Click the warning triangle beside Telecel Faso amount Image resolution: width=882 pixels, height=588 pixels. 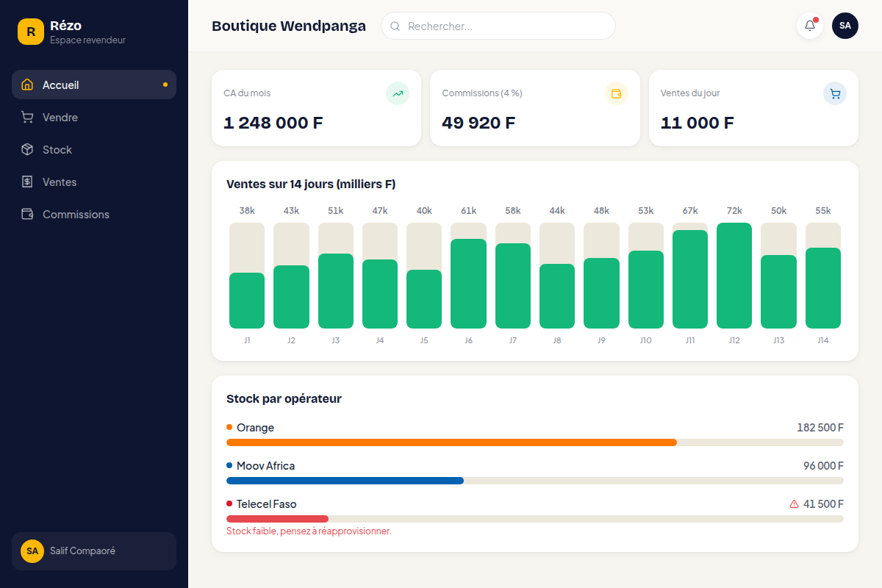point(794,504)
